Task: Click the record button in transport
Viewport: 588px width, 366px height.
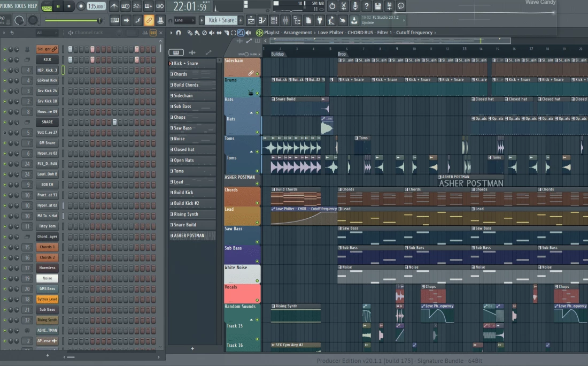Action: [x=81, y=6]
